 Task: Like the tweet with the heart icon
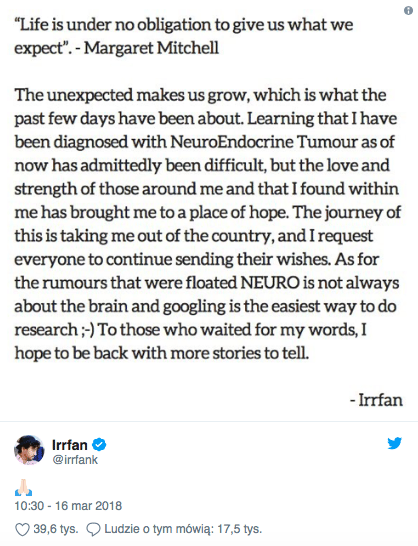pos(22,530)
